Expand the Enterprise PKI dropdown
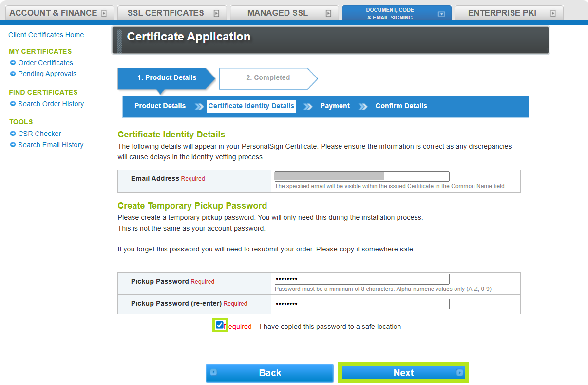This screenshot has height=385, width=588. 553,13
